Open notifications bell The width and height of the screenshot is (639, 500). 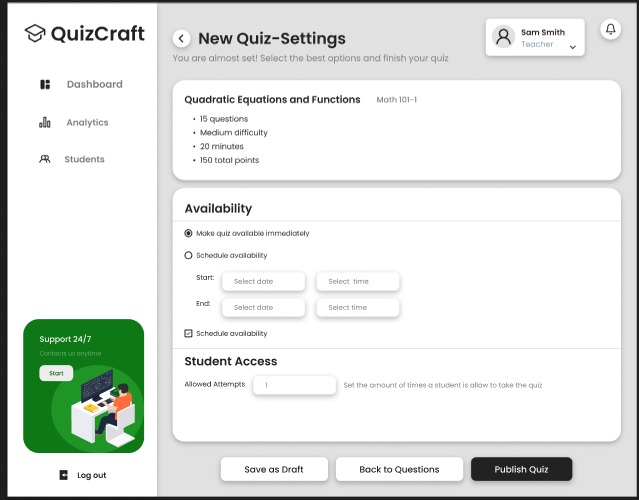click(x=610, y=29)
